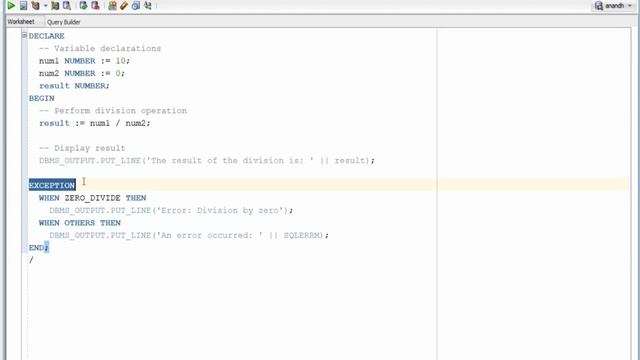Click the Rollback toolbar icon
The height and width of the screenshot is (360, 640).
click(x=96, y=6)
